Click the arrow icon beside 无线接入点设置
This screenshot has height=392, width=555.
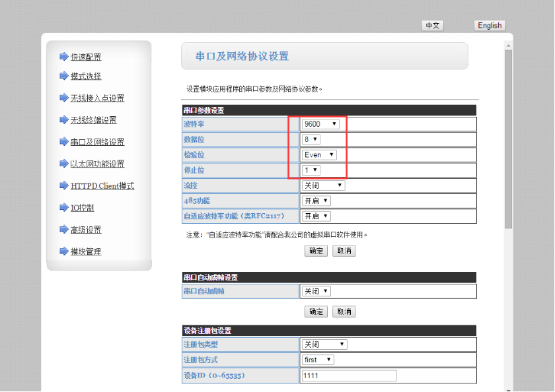coord(63,98)
